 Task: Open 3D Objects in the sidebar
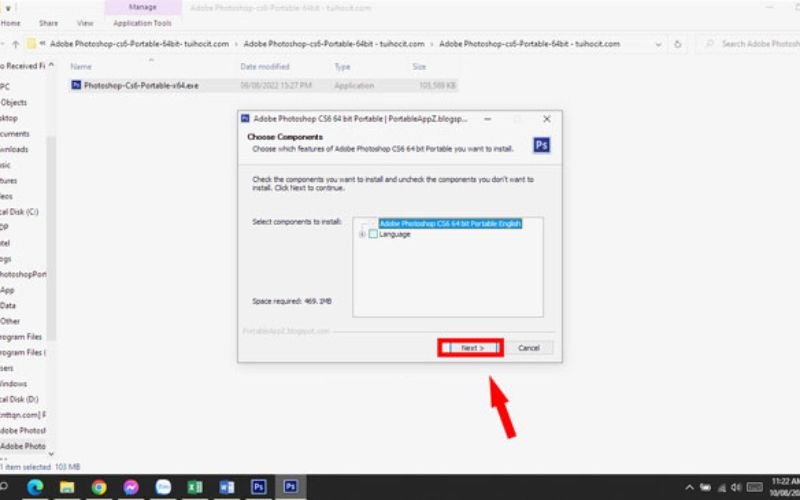point(14,103)
